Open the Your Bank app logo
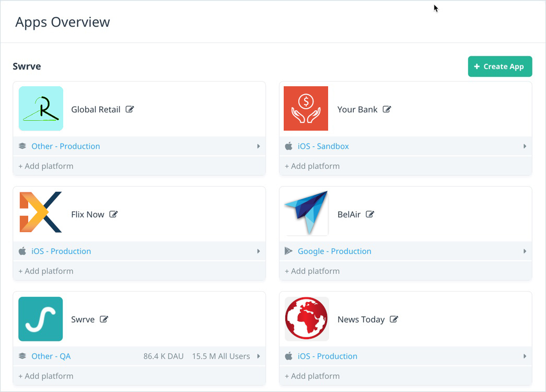Screen dimensions: 546x392 pos(306,108)
